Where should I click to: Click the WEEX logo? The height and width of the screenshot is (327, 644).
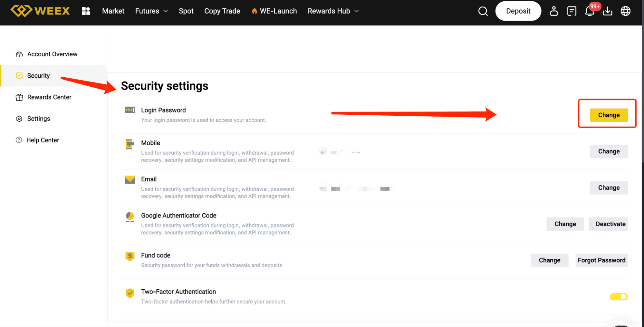tap(40, 11)
